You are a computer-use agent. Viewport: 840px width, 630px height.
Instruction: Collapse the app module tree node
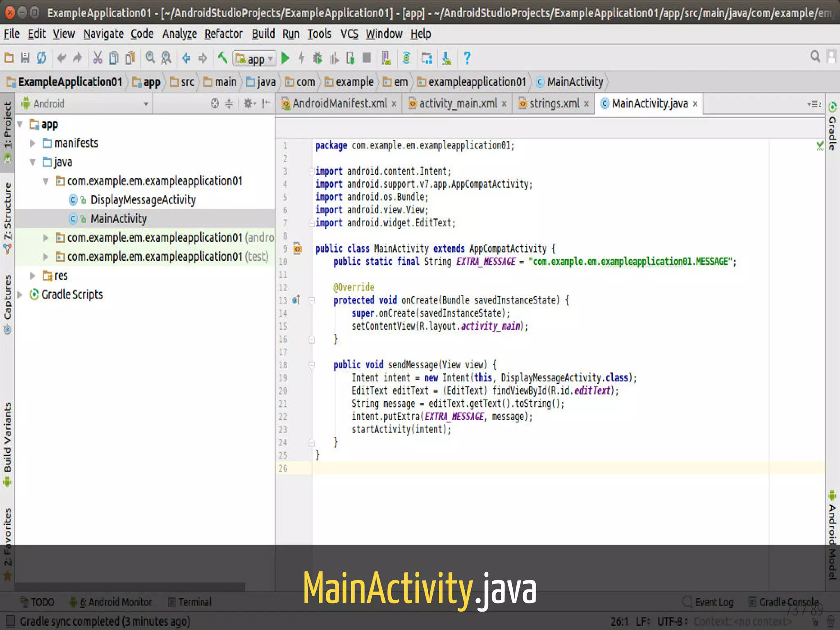(20, 124)
